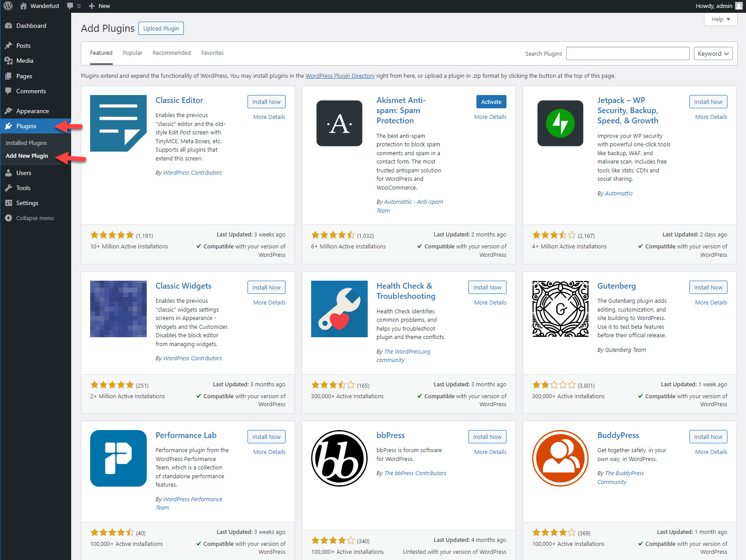
Task: Click the Search Plugins input field
Action: click(628, 53)
